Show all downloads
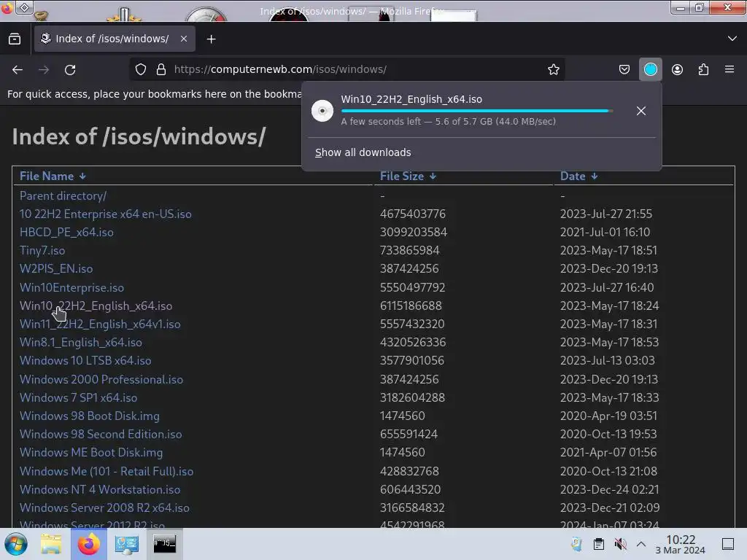This screenshot has width=747, height=560. pos(363,152)
